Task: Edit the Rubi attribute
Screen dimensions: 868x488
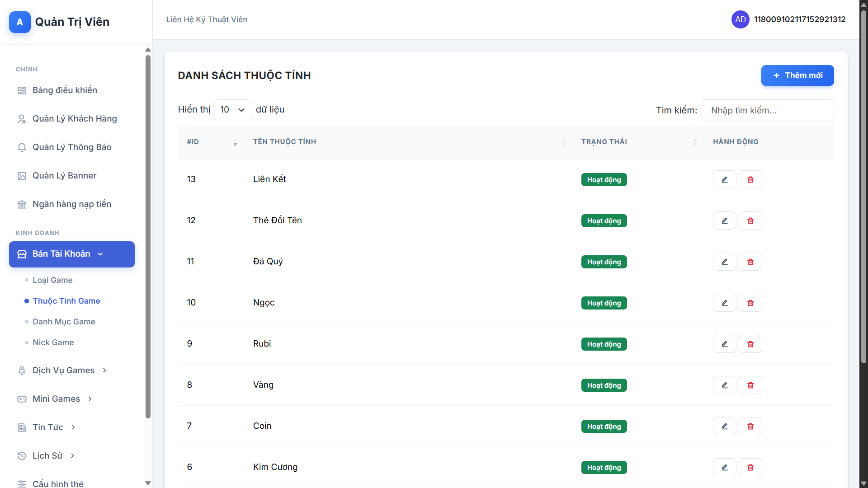Action: pyautogui.click(x=724, y=344)
